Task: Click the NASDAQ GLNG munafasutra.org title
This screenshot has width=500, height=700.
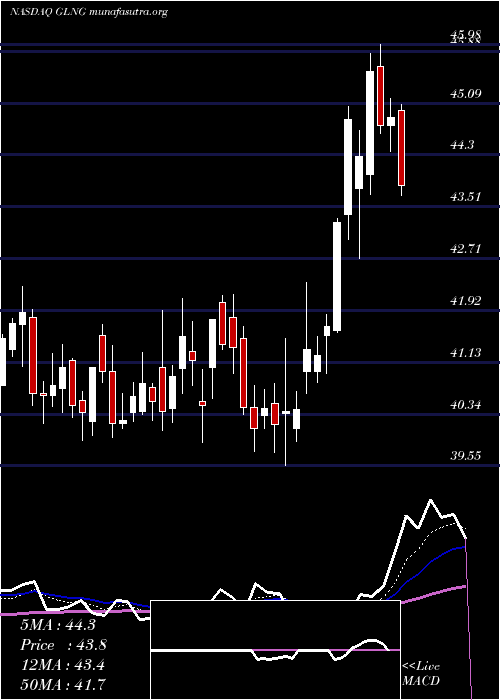Action: pos(89,12)
